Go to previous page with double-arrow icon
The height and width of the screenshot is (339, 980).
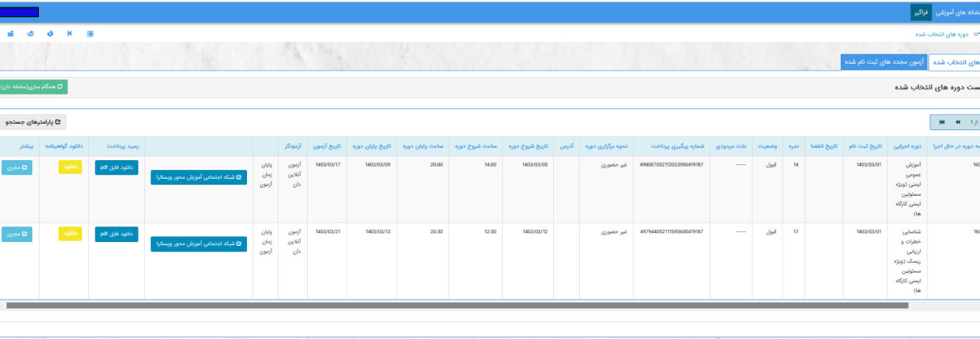tap(958, 121)
